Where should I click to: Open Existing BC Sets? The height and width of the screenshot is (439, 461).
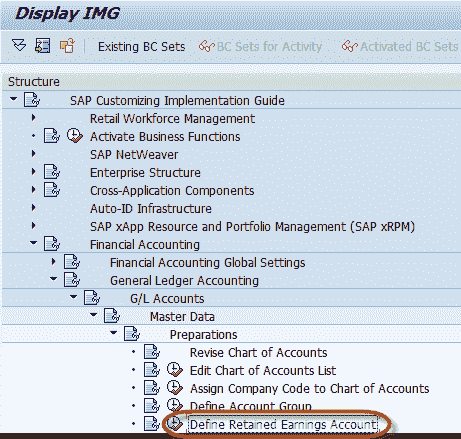click(x=141, y=47)
